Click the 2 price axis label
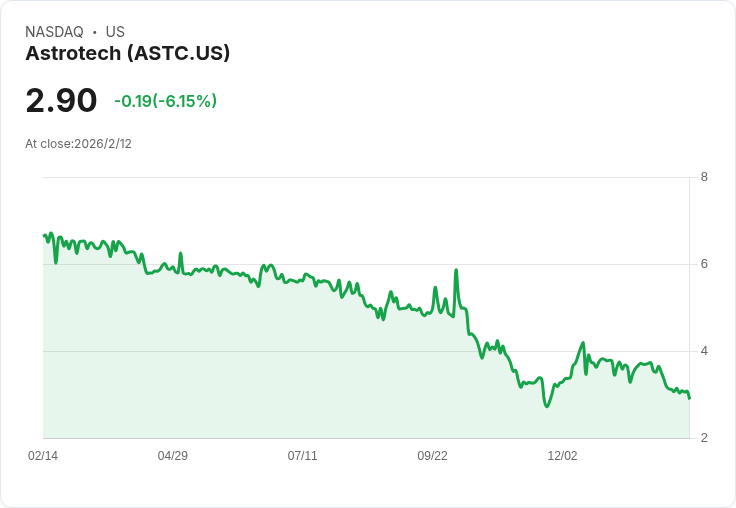 pos(704,438)
